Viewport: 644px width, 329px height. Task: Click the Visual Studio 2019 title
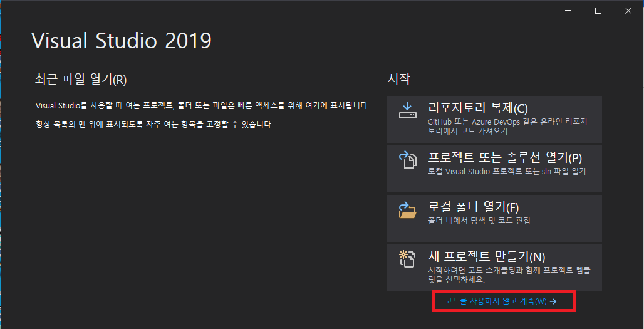(x=121, y=41)
